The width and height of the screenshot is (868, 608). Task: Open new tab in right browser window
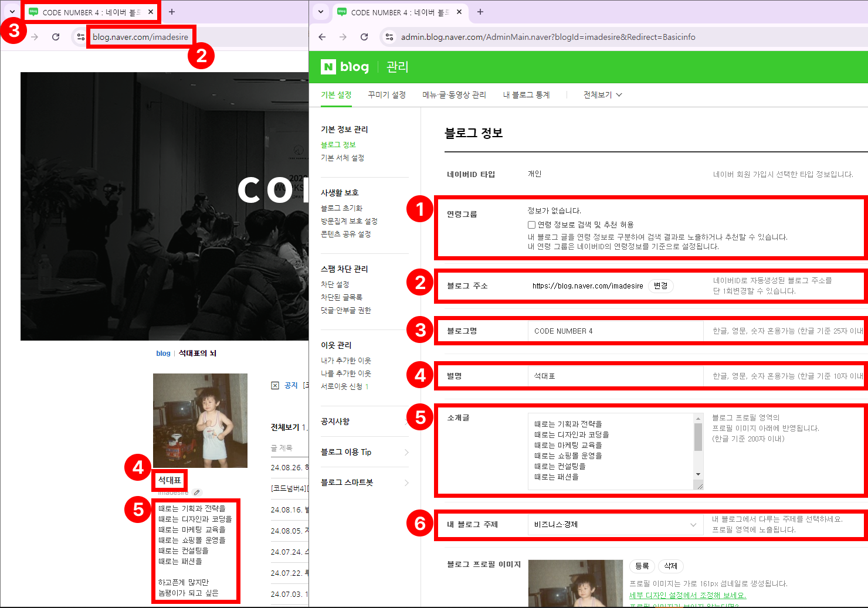(480, 12)
